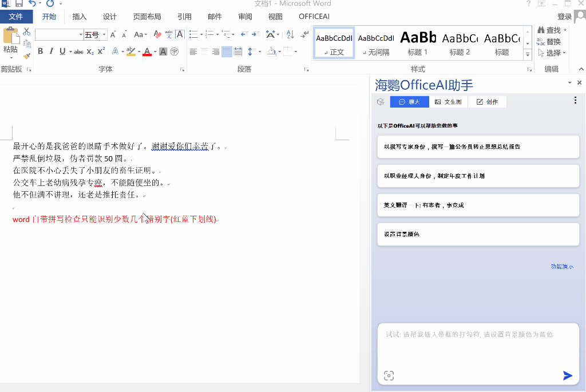The width and height of the screenshot is (586, 392).
Task: Enable subscript formatting
Action: (x=90, y=52)
